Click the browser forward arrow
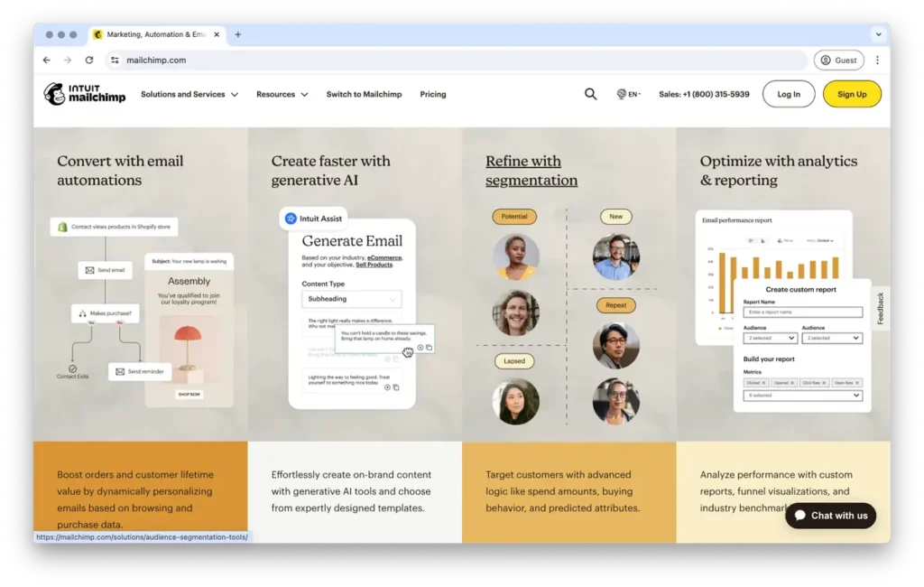Image resolution: width=924 pixels, height=587 pixels. tap(68, 61)
